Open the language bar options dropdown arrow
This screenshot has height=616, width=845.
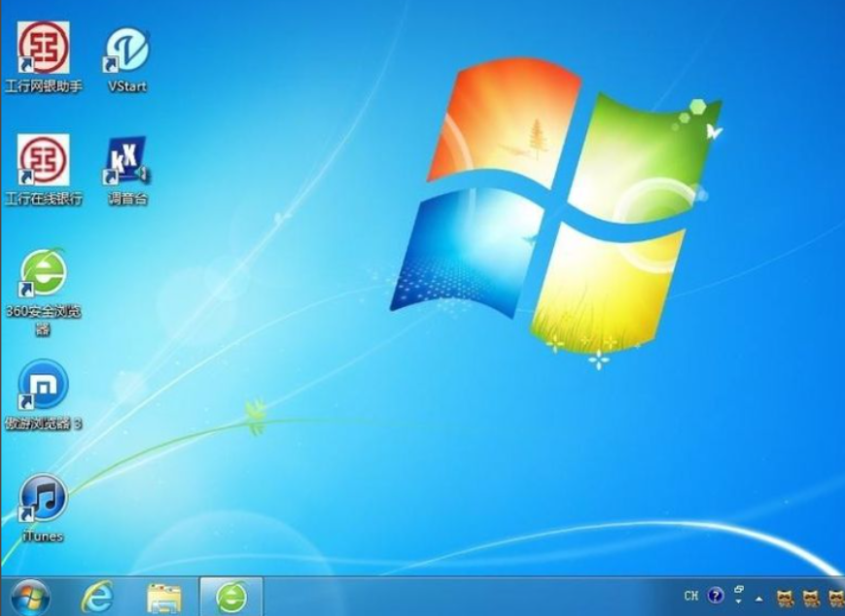point(738,601)
